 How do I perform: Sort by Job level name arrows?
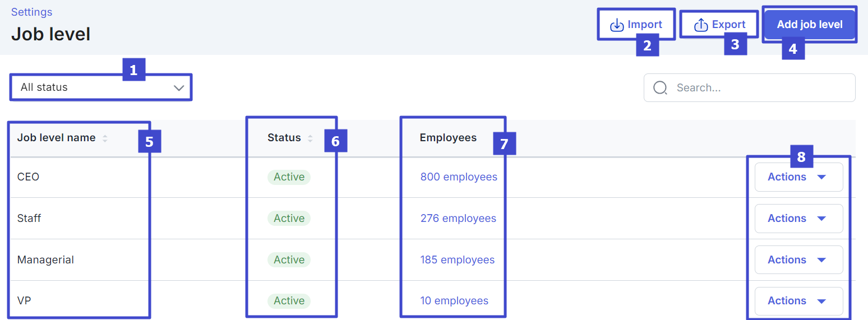pos(105,138)
